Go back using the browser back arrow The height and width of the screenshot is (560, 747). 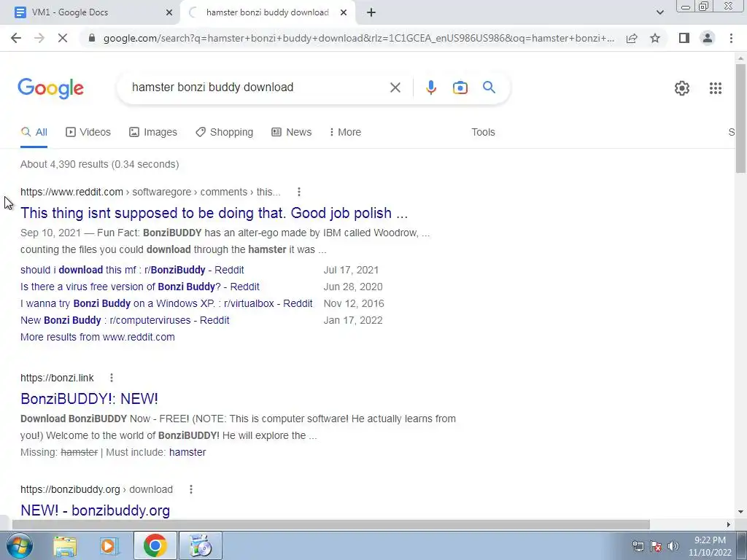click(x=16, y=38)
